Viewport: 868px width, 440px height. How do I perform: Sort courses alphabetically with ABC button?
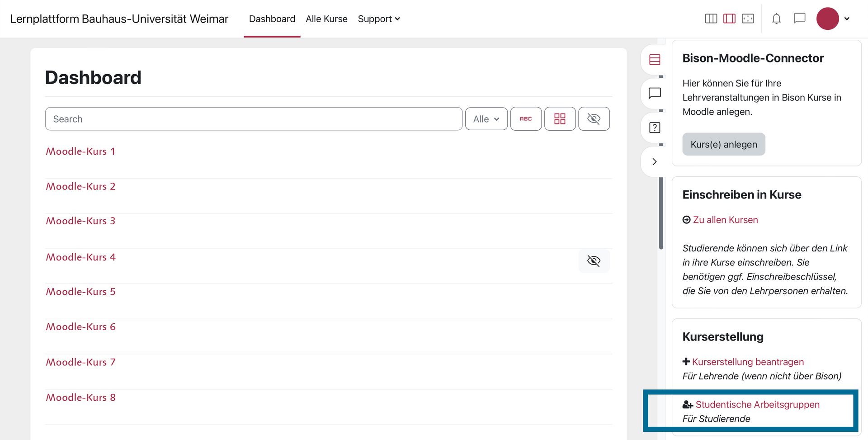click(x=526, y=119)
